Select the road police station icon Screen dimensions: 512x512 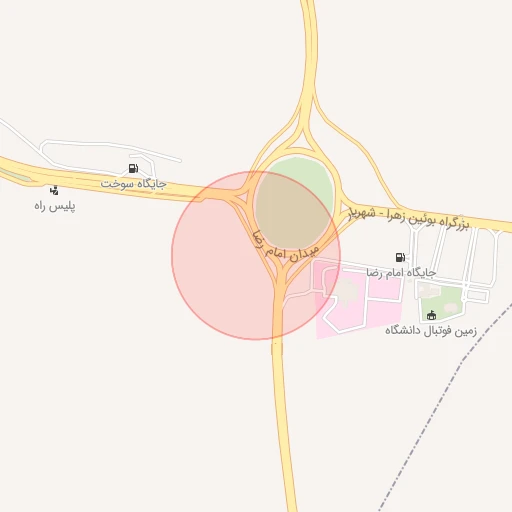coord(54,190)
